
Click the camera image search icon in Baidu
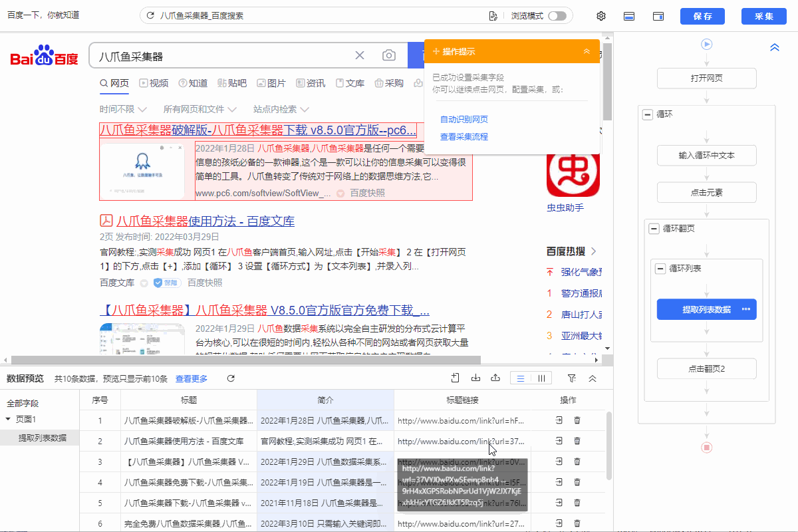[x=389, y=55]
